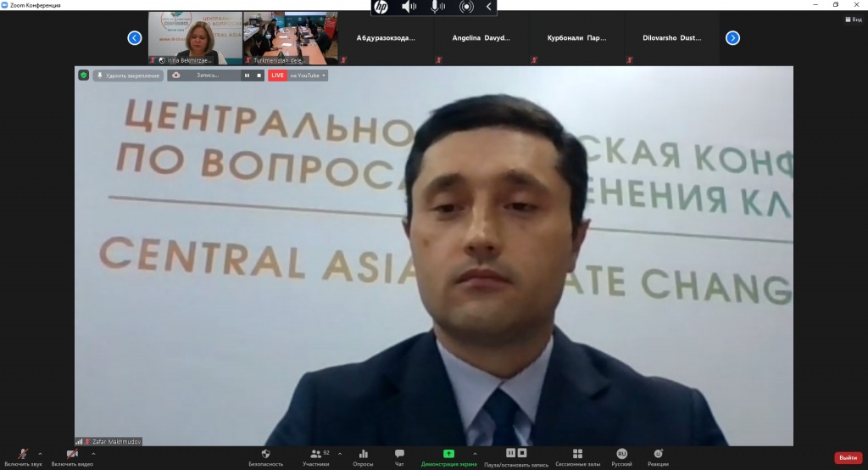
Task: Expand audio options arrow next to microphone
Action: click(x=40, y=454)
